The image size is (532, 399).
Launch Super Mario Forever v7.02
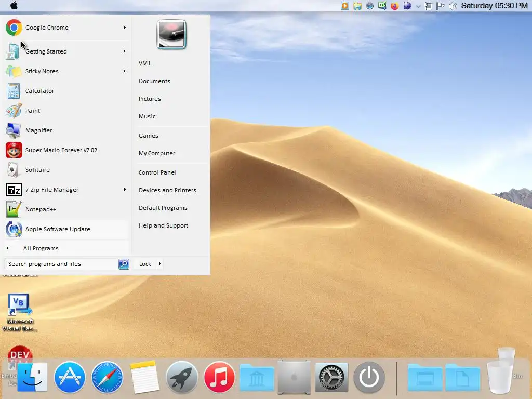coord(66,150)
